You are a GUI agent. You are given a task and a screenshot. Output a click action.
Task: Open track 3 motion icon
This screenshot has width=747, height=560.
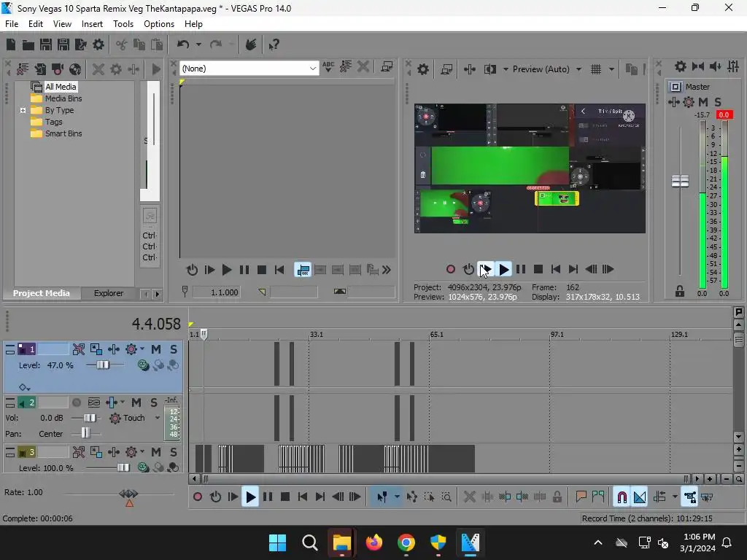pyautogui.click(x=96, y=452)
